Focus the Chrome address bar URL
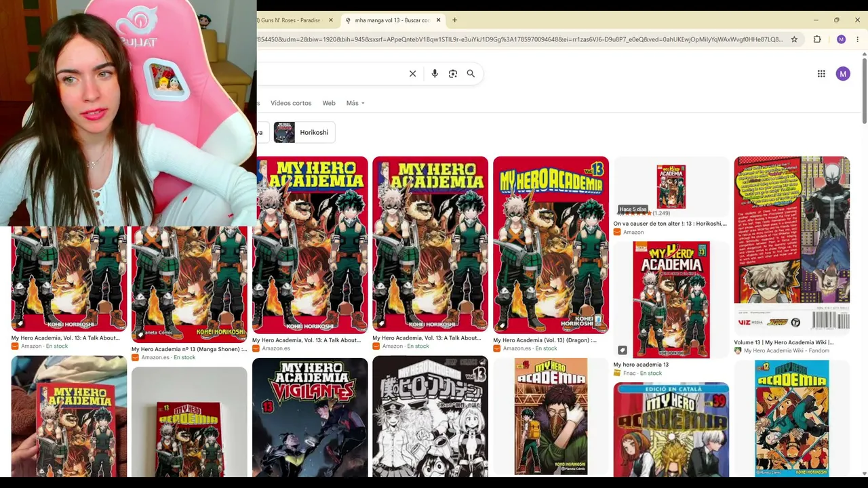The width and height of the screenshot is (868, 488). 519,39
